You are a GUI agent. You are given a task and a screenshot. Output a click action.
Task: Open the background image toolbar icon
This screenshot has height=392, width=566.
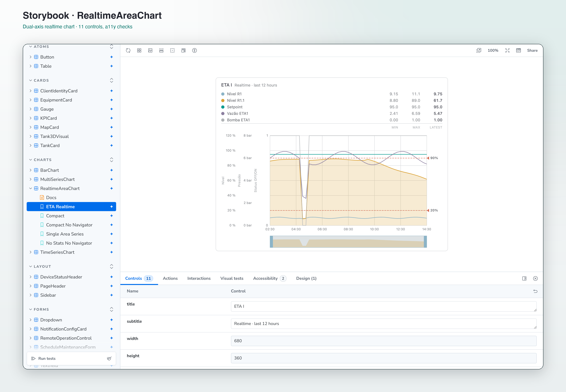[x=150, y=50]
